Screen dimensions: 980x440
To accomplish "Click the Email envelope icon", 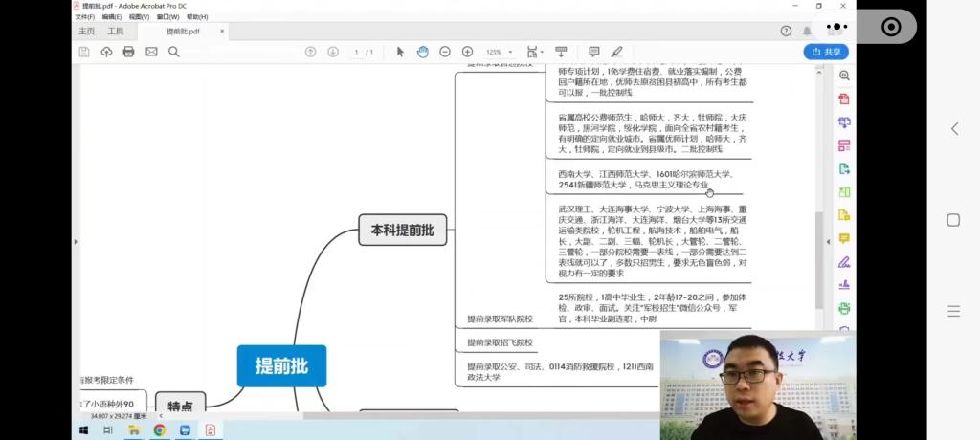I will click(151, 52).
